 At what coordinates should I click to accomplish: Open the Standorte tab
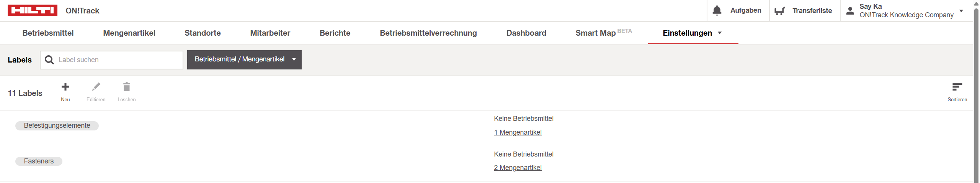point(203,33)
